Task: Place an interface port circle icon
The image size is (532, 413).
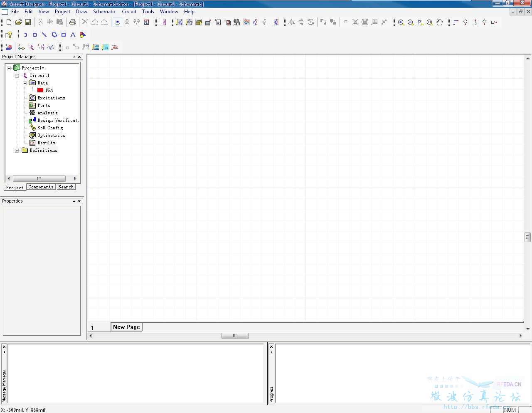Action: [x=465, y=22]
